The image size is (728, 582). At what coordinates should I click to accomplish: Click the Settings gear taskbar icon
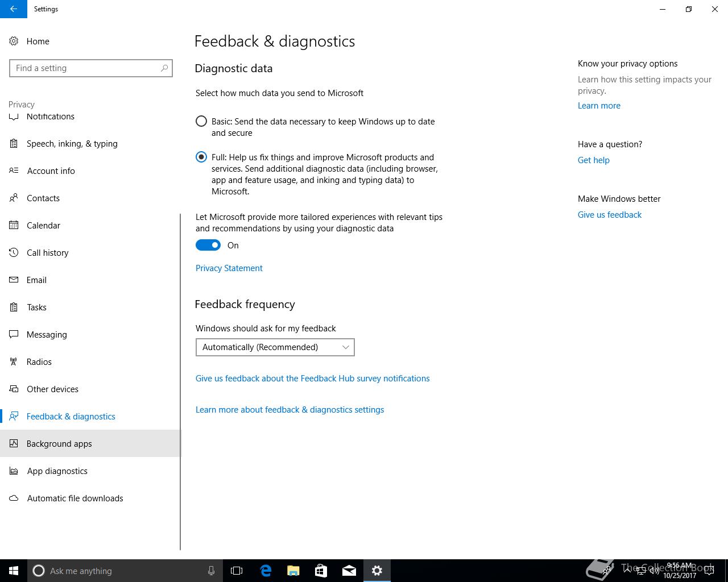(x=377, y=571)
